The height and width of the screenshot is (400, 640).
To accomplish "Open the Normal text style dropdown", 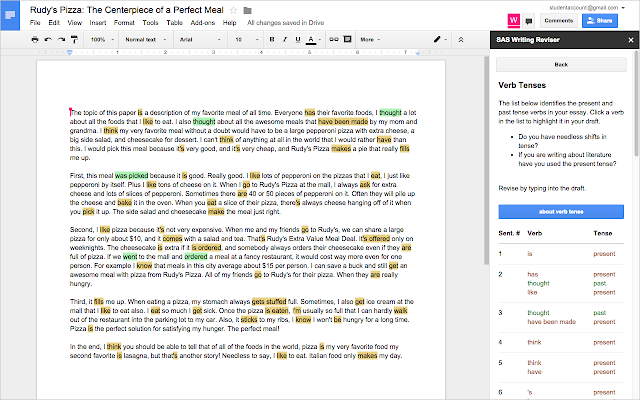I will pyautogui.click(x=146, y=40).
